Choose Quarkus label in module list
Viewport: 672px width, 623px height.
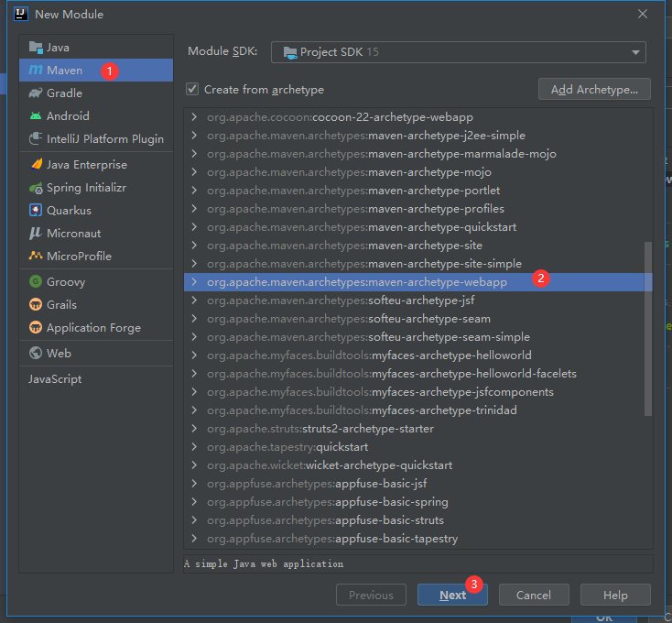(69, 211)
